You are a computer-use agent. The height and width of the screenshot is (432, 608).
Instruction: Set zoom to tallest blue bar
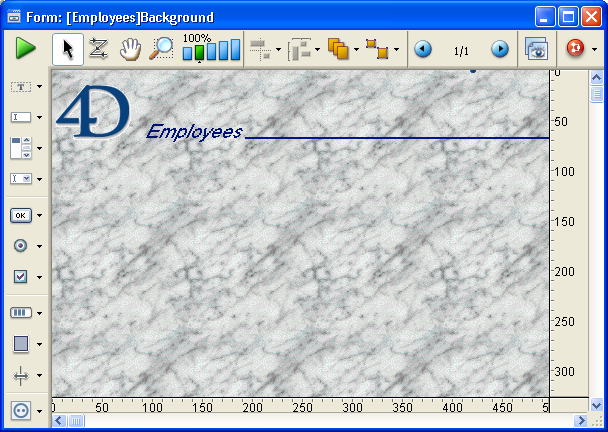click(235, 50)
